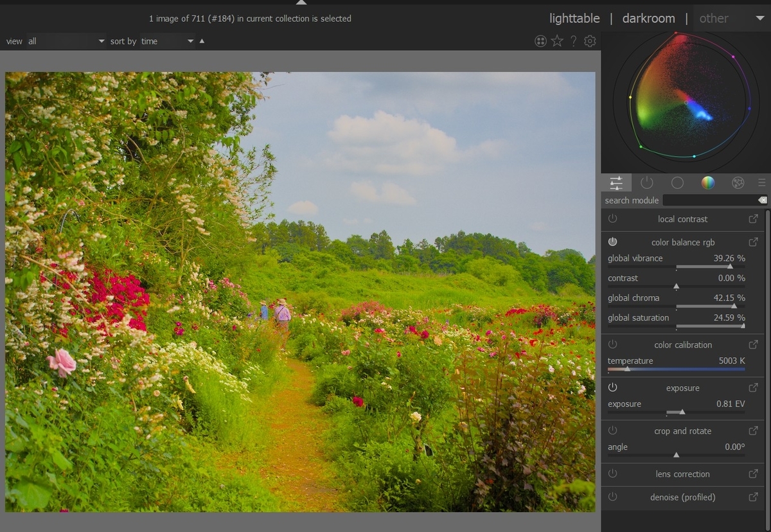Turn off the color balance rgb module

click(x=612, y=242)
